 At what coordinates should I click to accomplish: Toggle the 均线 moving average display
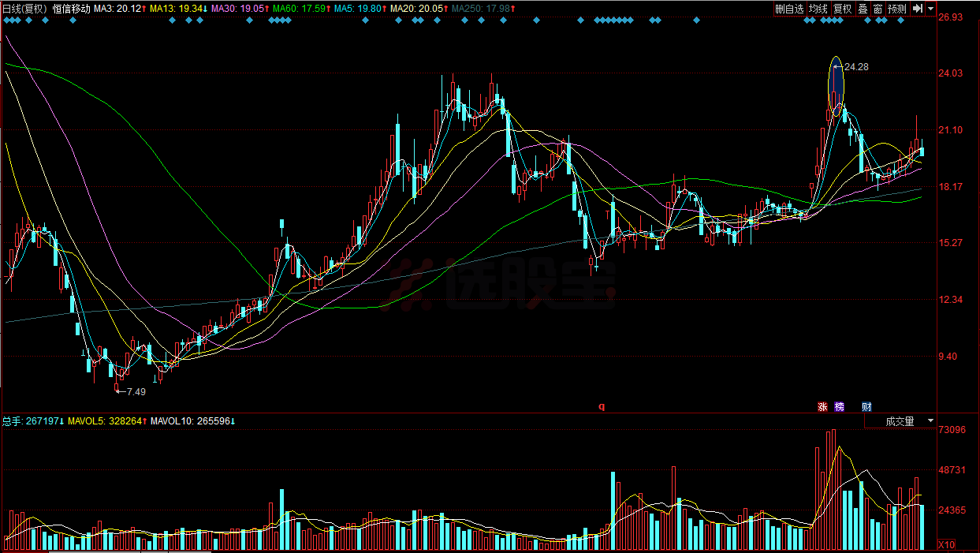[818, 9]
